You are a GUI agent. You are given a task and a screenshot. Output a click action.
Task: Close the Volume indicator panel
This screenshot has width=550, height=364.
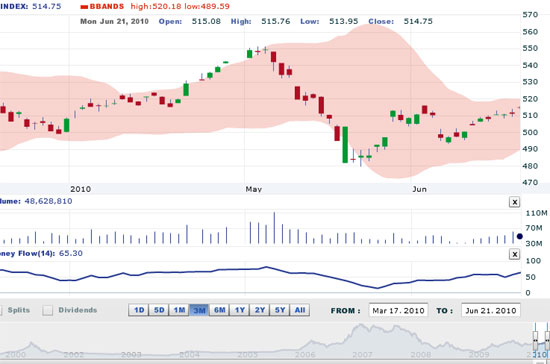[x=514, y=202]
